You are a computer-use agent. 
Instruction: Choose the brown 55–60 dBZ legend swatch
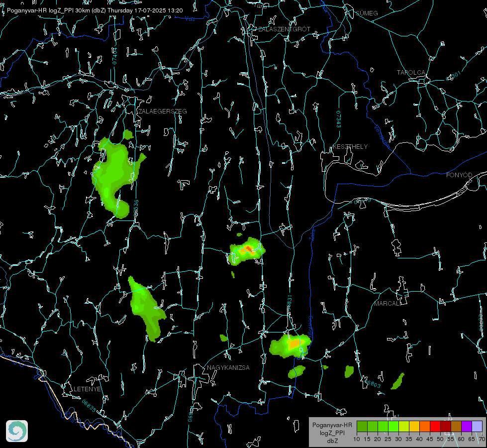456,426
